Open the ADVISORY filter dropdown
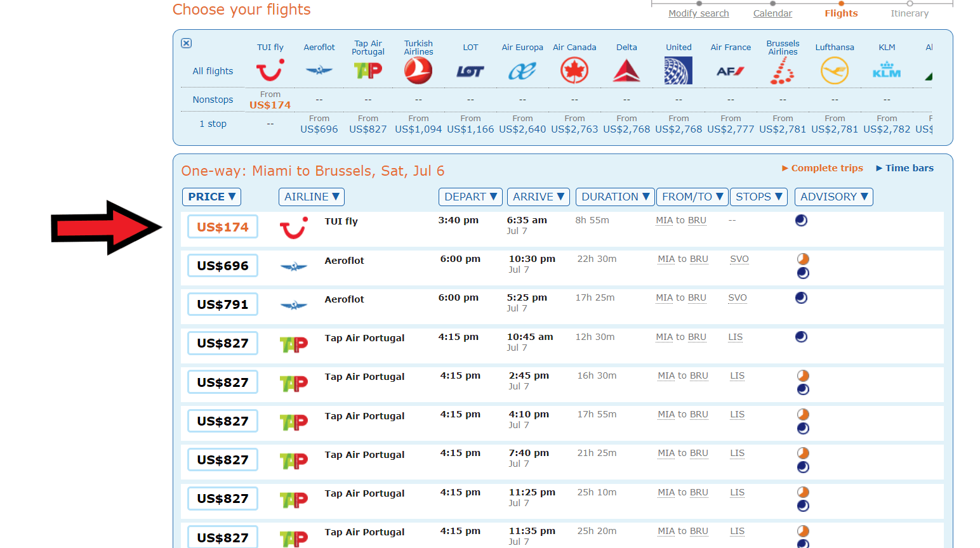 (834, 197)
